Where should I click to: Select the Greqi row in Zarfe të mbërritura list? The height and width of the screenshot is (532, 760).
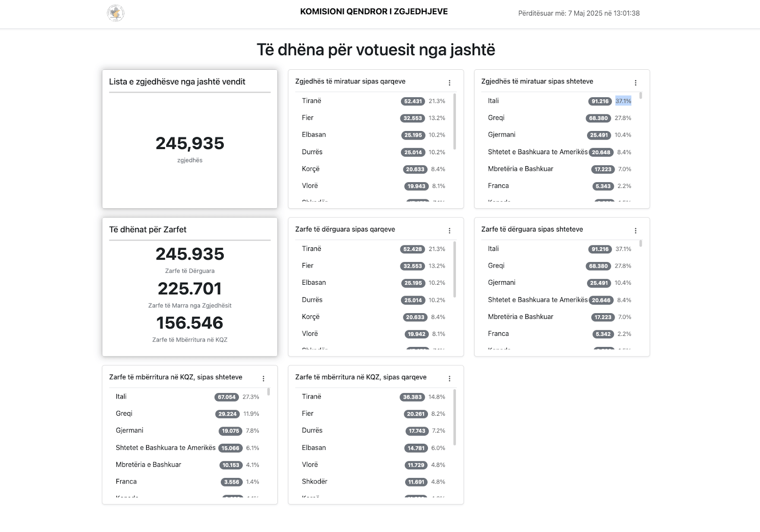coord(187,414)
